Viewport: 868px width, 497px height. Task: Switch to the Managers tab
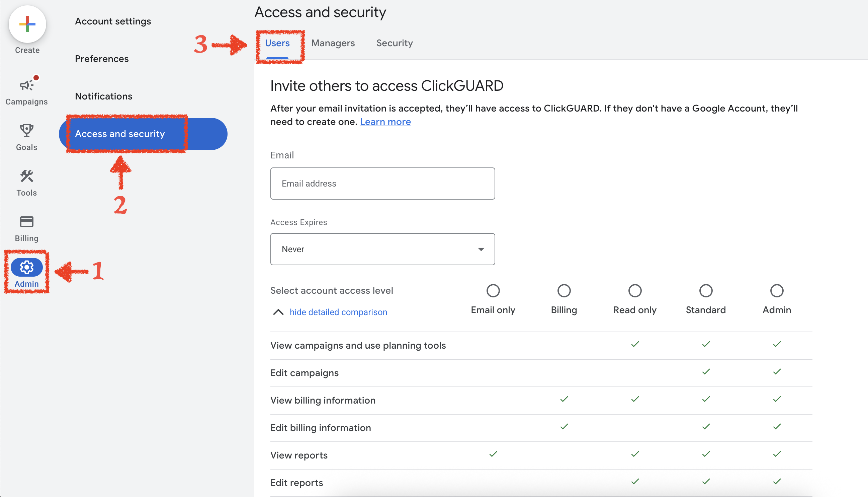(333, 43)
